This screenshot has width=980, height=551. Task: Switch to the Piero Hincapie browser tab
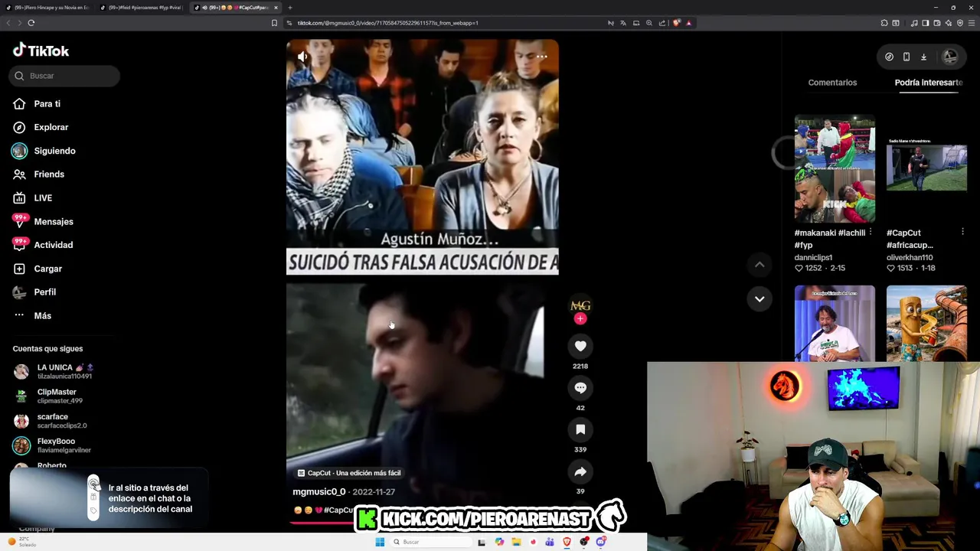(47, 8)
